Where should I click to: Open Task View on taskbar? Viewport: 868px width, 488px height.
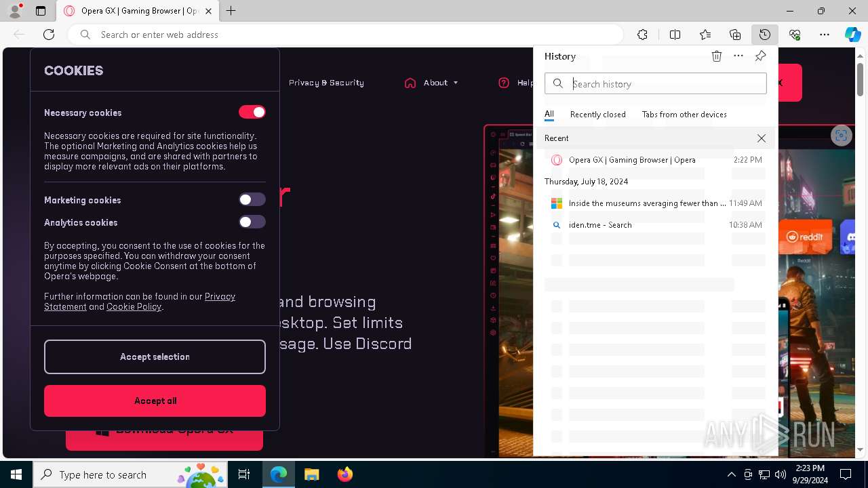244,474
